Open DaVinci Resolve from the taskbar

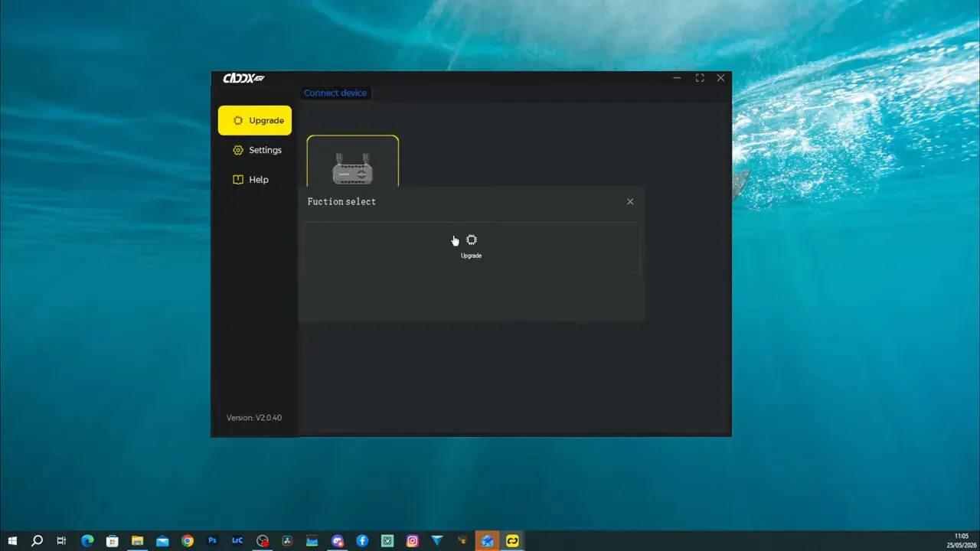pos(287,541)
